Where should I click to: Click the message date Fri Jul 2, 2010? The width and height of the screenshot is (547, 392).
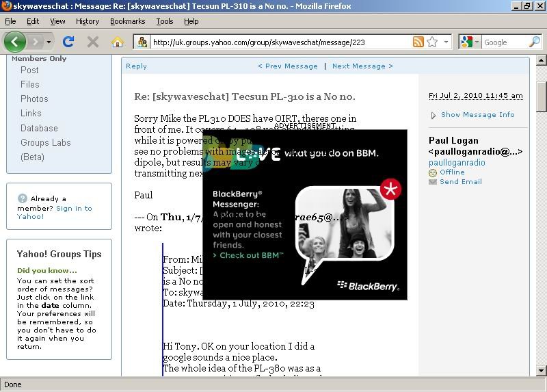tap(475, 96)
